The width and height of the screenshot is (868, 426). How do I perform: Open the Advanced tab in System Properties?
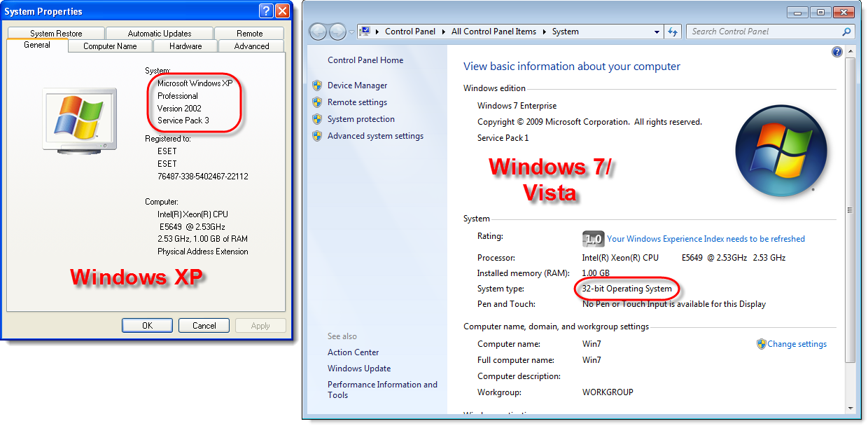point(252,46)
